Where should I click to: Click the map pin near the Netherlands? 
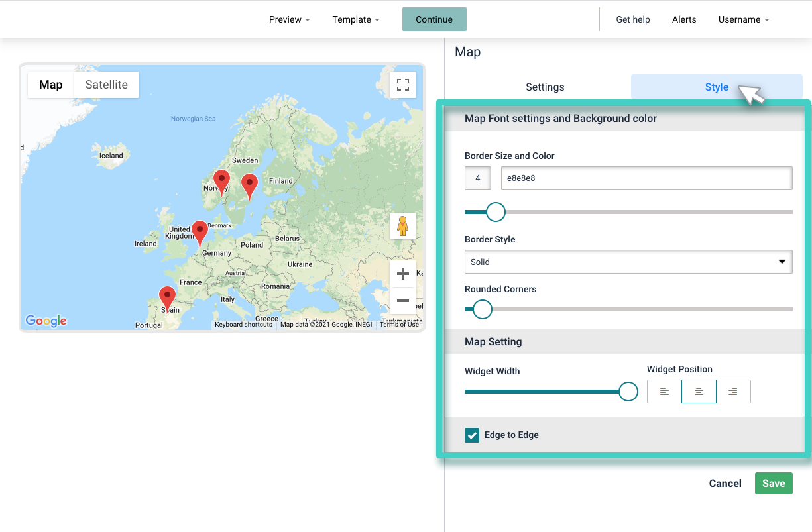tap(200, 234)
